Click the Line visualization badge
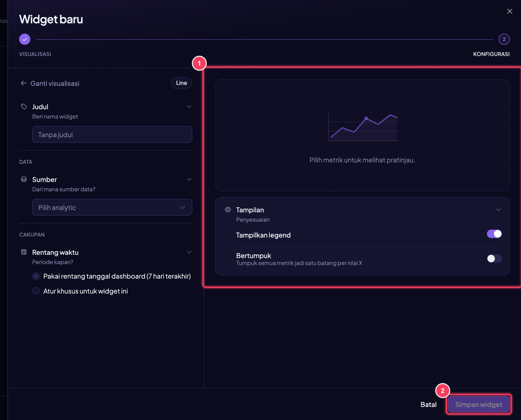 click(x=182, y=83)
